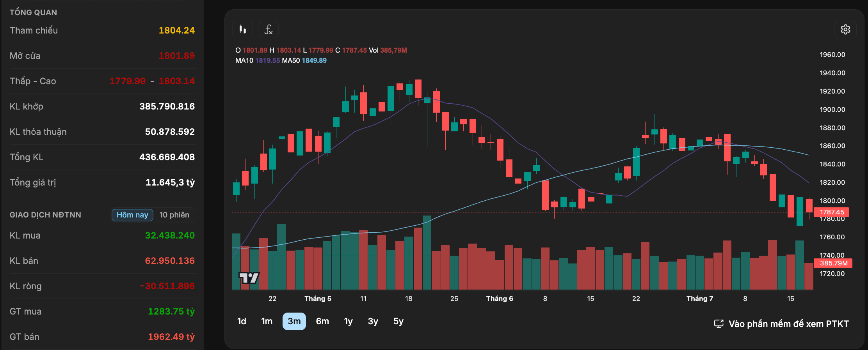The height and width of the screenshot is (350, 868).
Task: Click the 385.79M volume label
Action: tap(833, 263)
